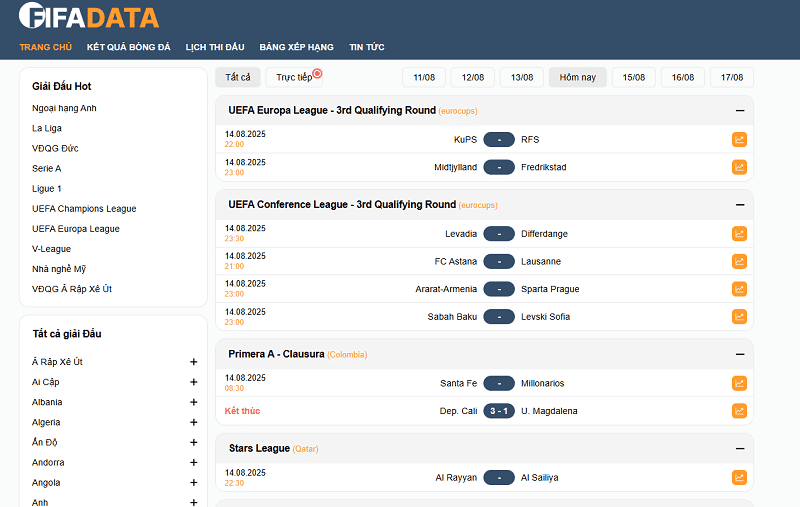Open stats chart icon for KuPS vs RFS
800x507 pixels.
pos(739,140)
